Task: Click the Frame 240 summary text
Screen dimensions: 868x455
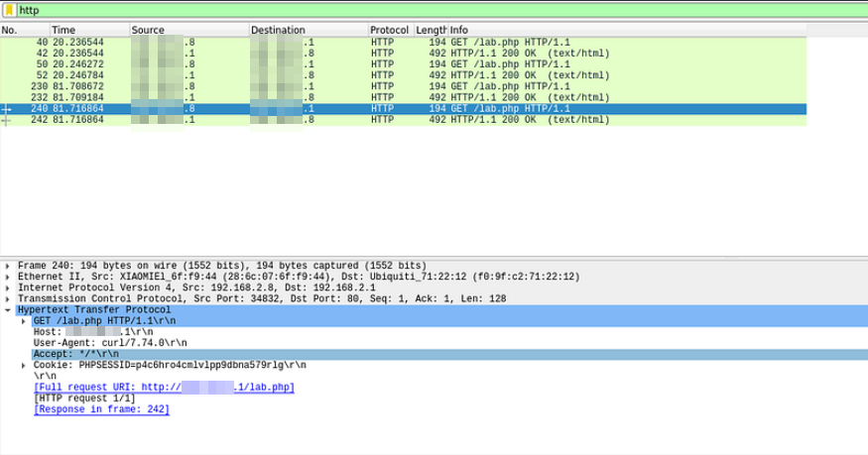Action: point(222,266)
